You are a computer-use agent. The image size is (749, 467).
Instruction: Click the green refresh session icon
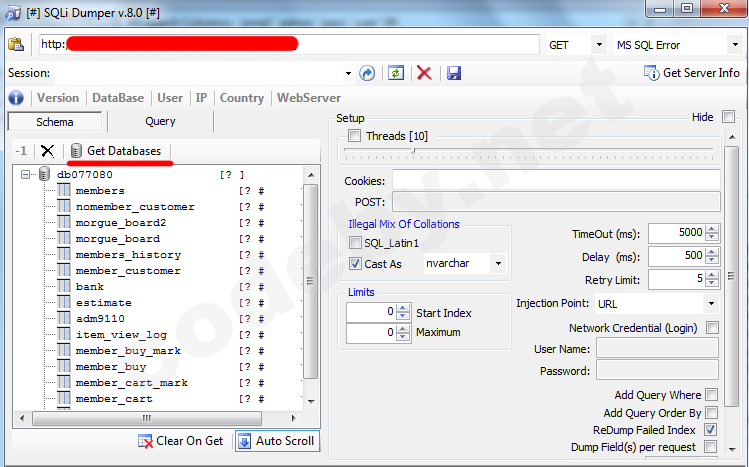click(x=396, y=73)
